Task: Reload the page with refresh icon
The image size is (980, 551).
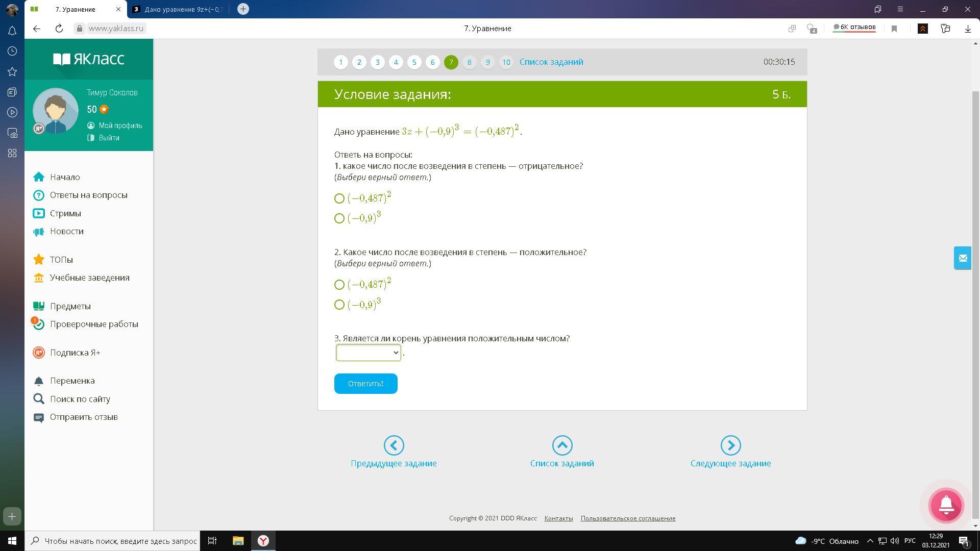Action: tap(59, 29)
